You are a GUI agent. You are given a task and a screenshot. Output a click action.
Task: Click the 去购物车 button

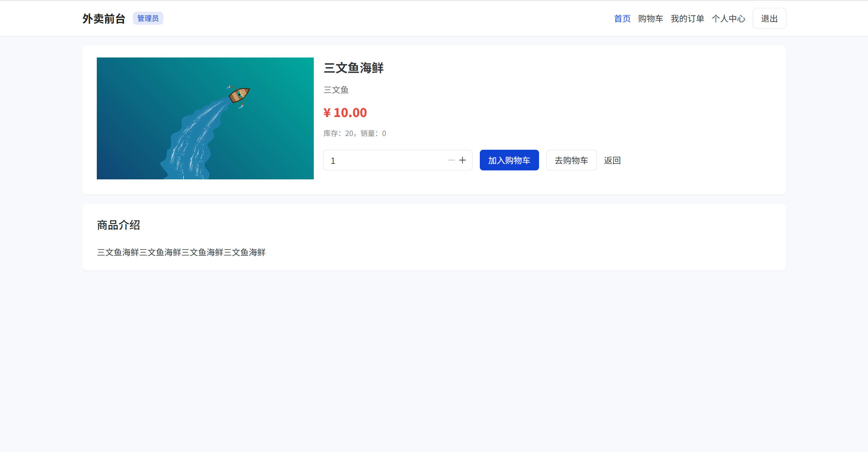point(571,160)
